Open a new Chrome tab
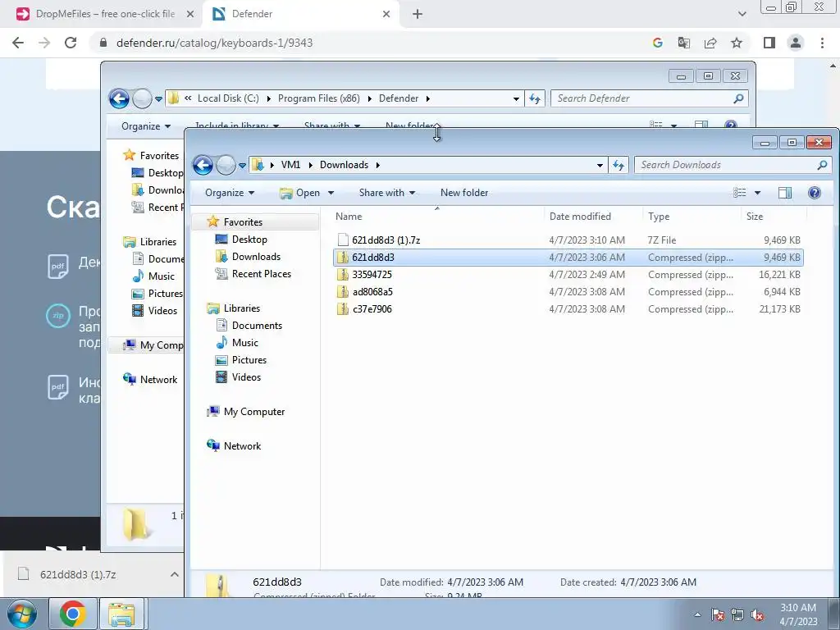This screenshot has height=630, width=840. pyautogui.click(x=418, y=14)
